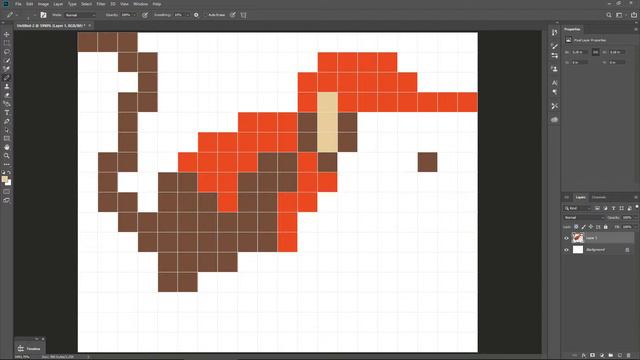Image resolution: width=640 pixels, height=360 pixels.
Task: Click the Layer 1 thumbnail
Action: pos(578,238)
